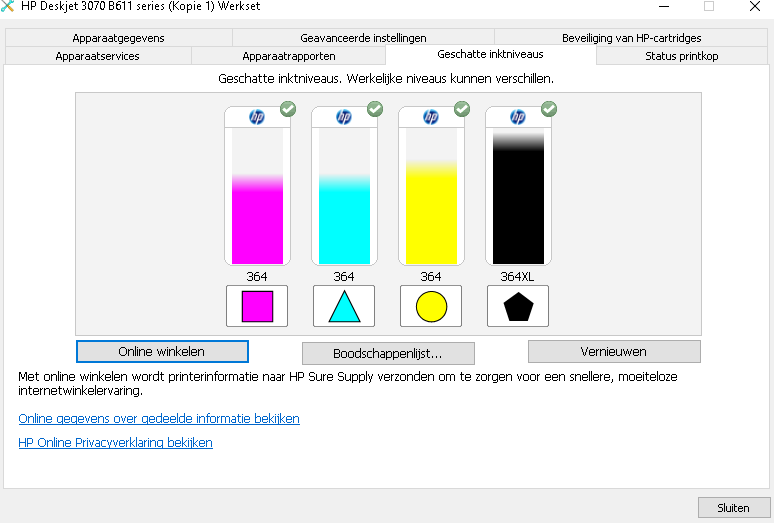
Task: Close the toolbox with Sluiten
Action: (734, 508)
